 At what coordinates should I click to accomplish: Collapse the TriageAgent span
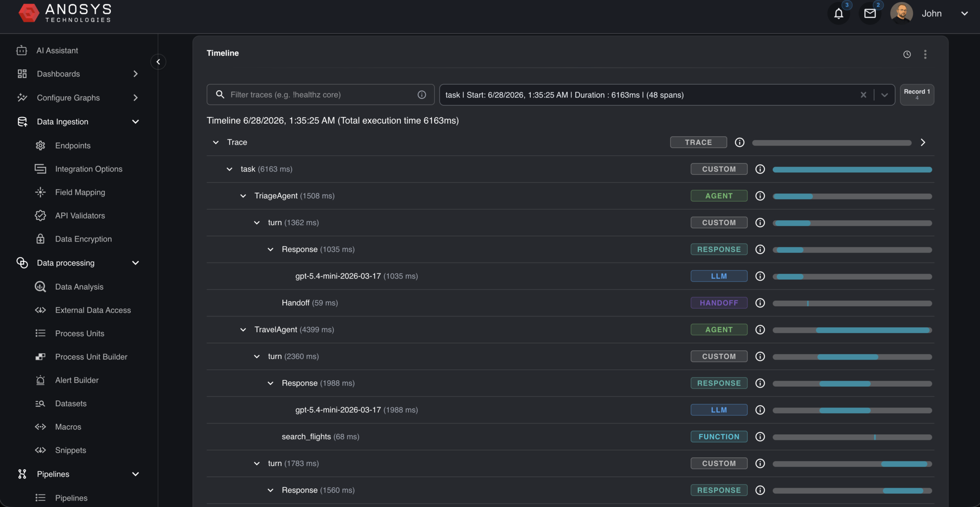243,196
